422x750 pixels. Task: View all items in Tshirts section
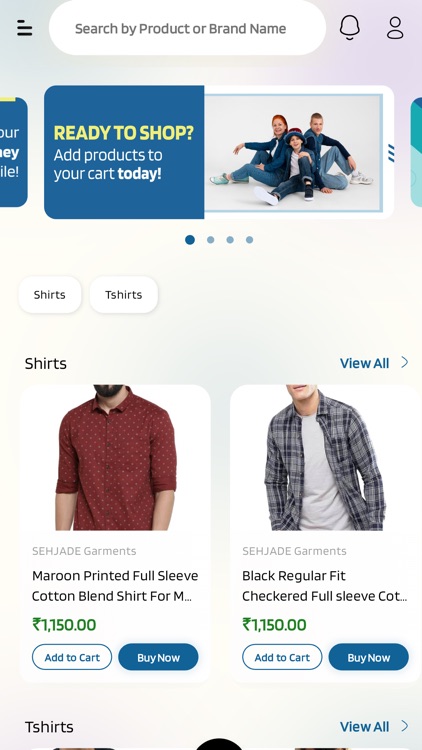point(365,727)
